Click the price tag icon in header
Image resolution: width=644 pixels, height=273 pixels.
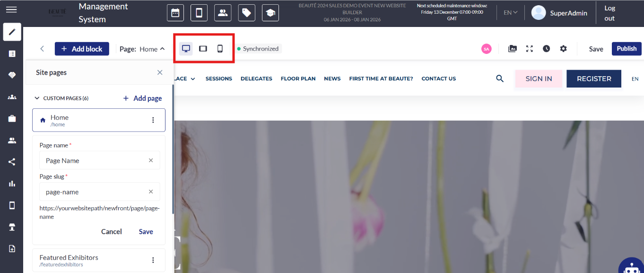[246, 13]
